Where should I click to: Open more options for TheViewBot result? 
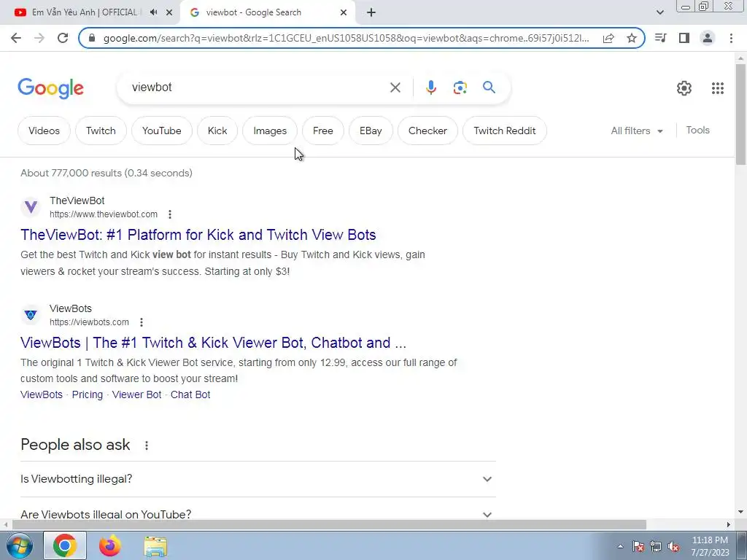170,214
